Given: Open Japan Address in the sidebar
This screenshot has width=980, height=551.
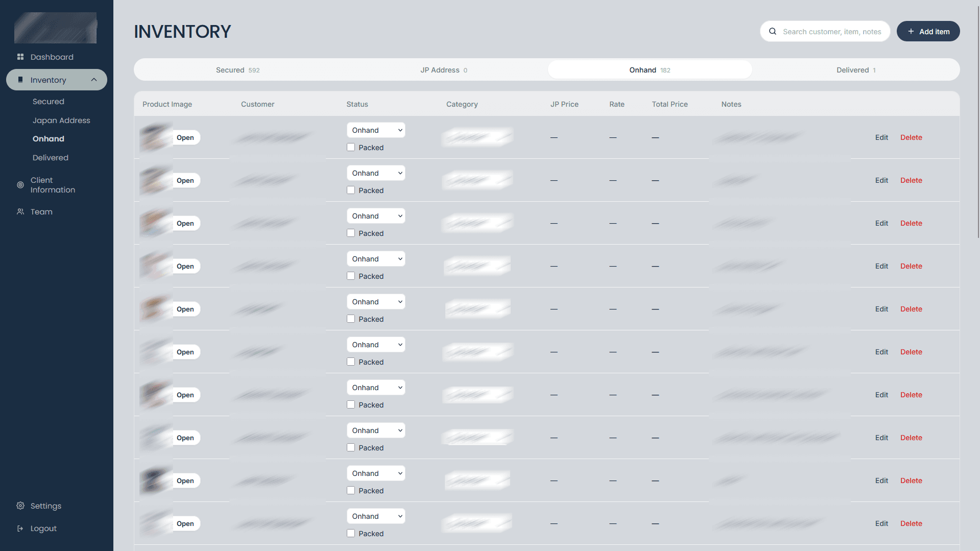Looking at the screenshot, I should point(61,121).
